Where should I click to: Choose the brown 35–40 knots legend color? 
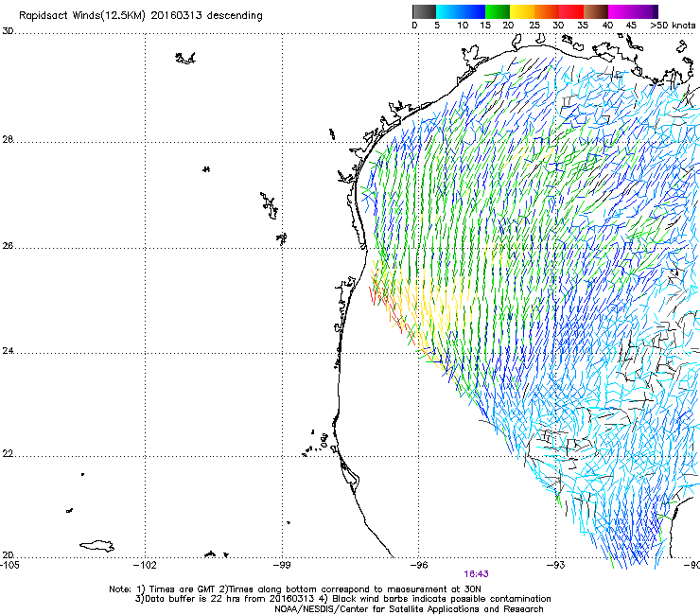click(x=597, y=11)
